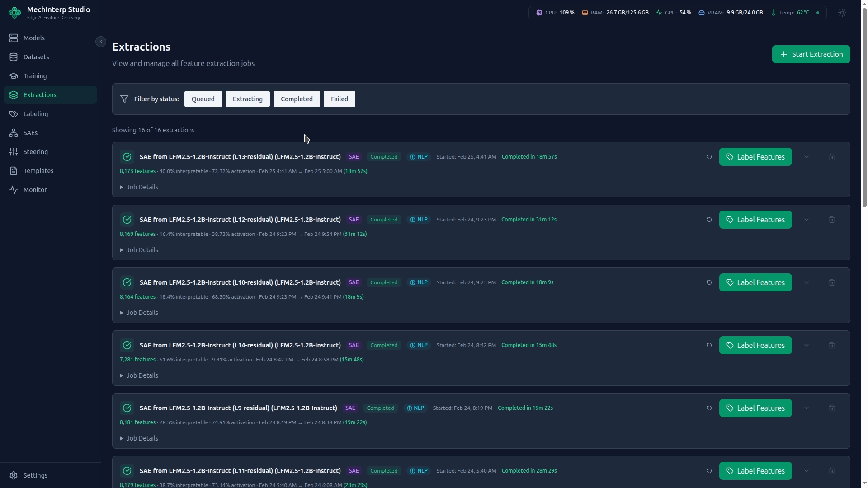The width and height of the screenshot is (868, 488).
Task: Filter extractions by Queued status
Action: tap(203, 99)
